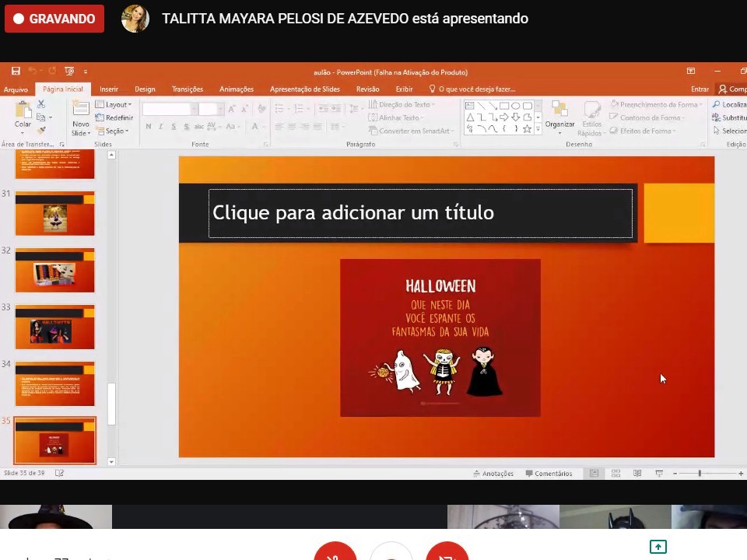The width and height of the screenshot is (747, 560).
Task: Select the oval shape in shapes gallery
Action: [x=515, y=106]
